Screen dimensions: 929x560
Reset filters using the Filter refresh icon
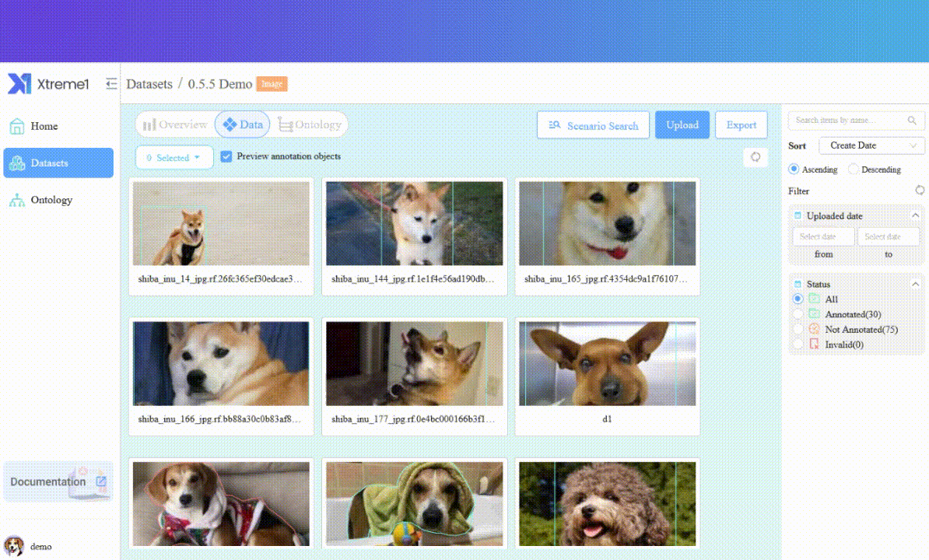(920, 191)
